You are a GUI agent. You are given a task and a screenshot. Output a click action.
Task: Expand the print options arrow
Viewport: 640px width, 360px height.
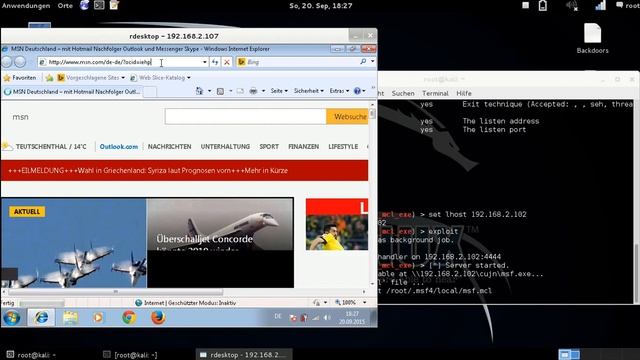263,91
